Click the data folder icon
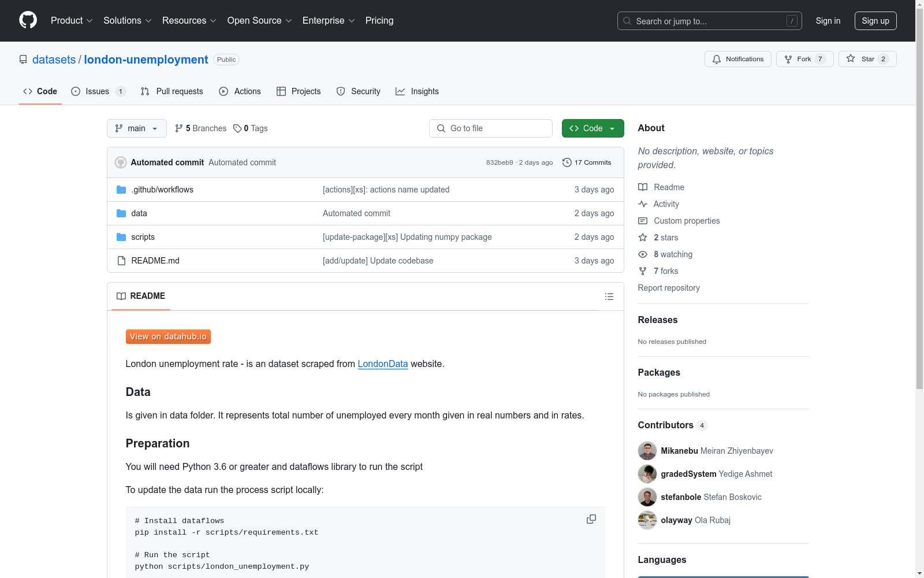Viewport: 924px width, 578px height. tap(121, 213)
